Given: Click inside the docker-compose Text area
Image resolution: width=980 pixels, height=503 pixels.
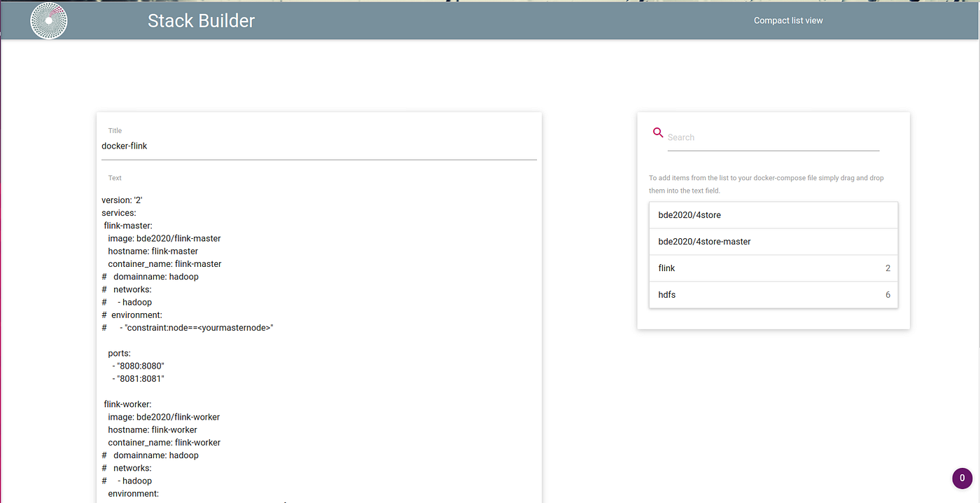Looking at the screenshot, I should (319, 347).
